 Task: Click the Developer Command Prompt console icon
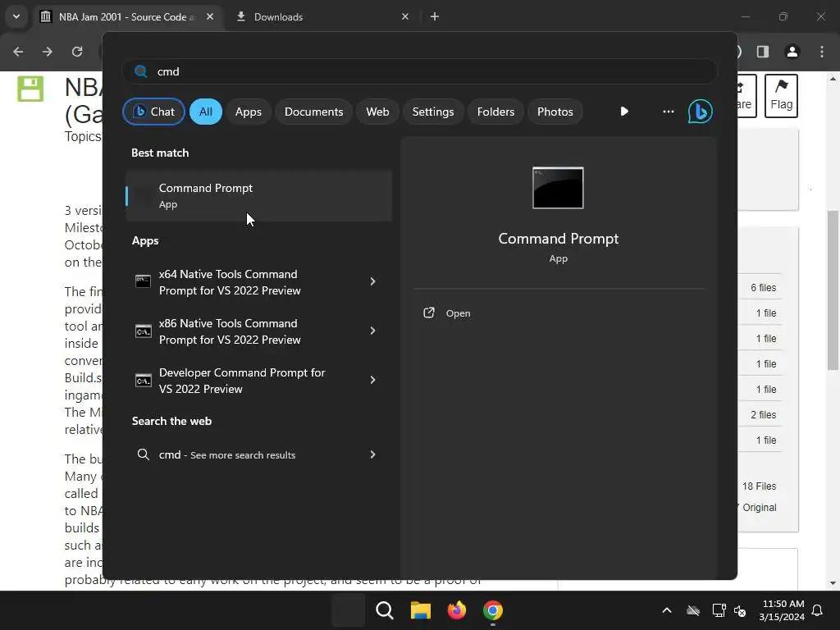(x=143, y=381)
